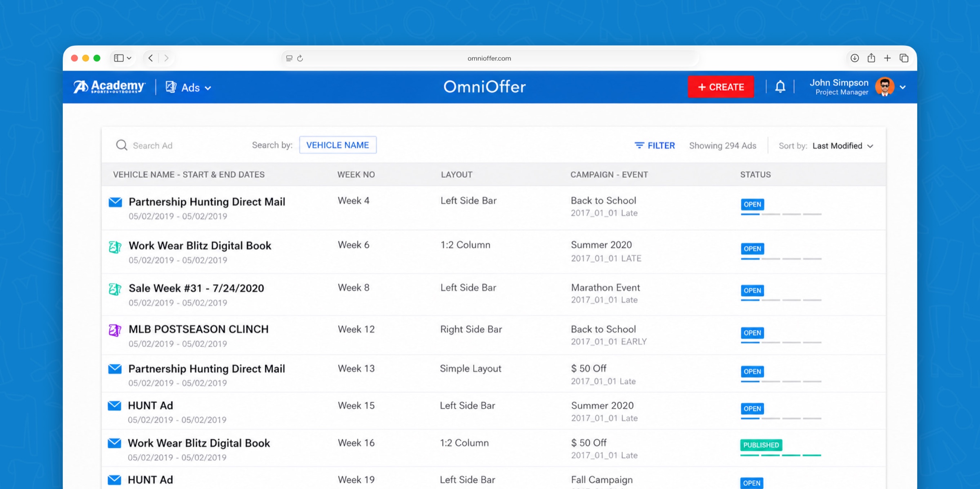
Task: Click the mail icon of the Week 19 HUNT Ad
Action: coord(114,480)
